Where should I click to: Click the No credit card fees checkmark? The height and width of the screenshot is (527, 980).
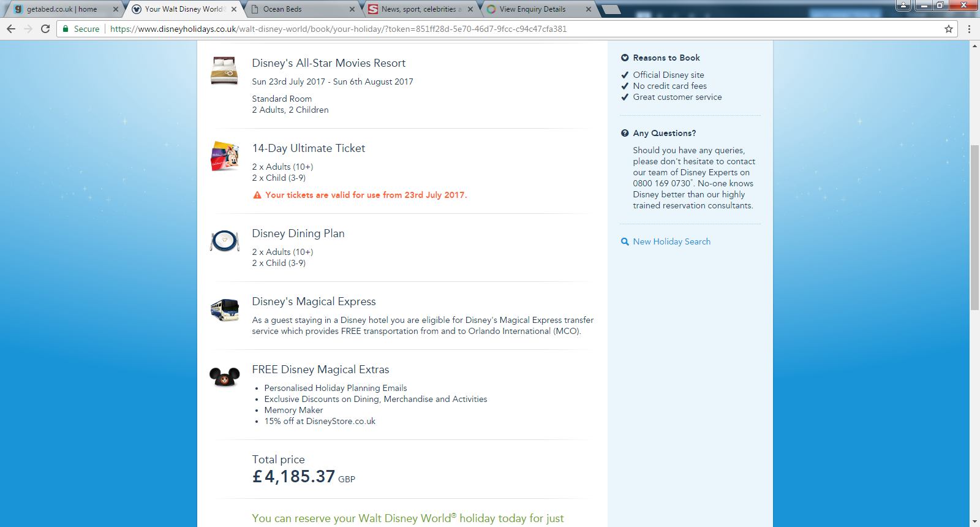coord(625,86)
